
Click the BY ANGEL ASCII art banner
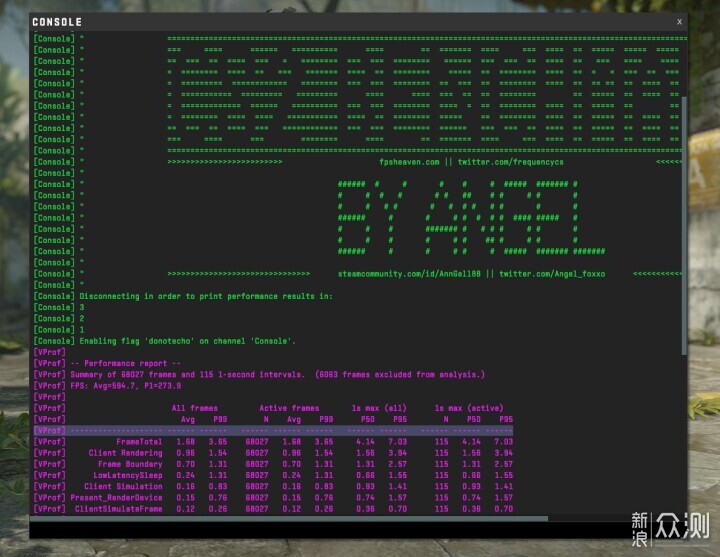pyautogui.click(x=471, y=218)
